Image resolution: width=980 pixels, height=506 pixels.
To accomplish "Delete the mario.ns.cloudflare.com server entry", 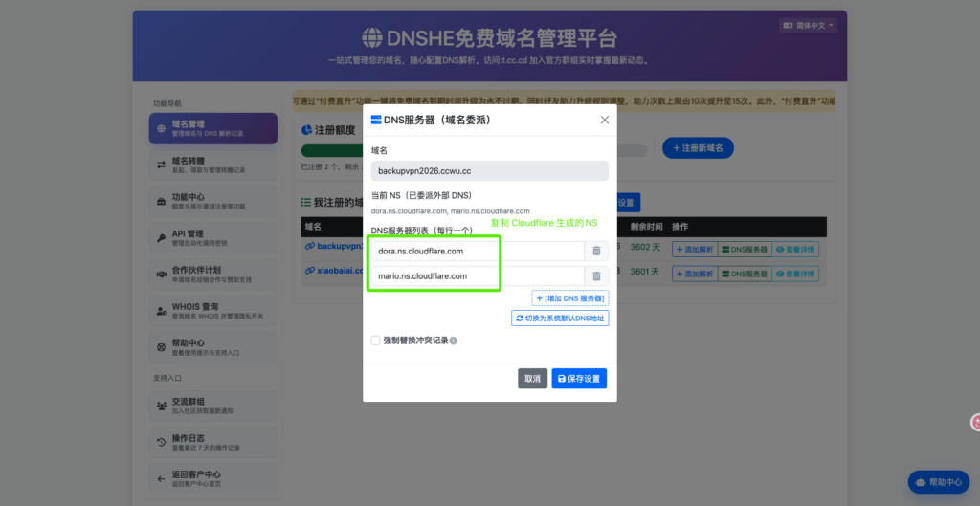I will (596, 276).
